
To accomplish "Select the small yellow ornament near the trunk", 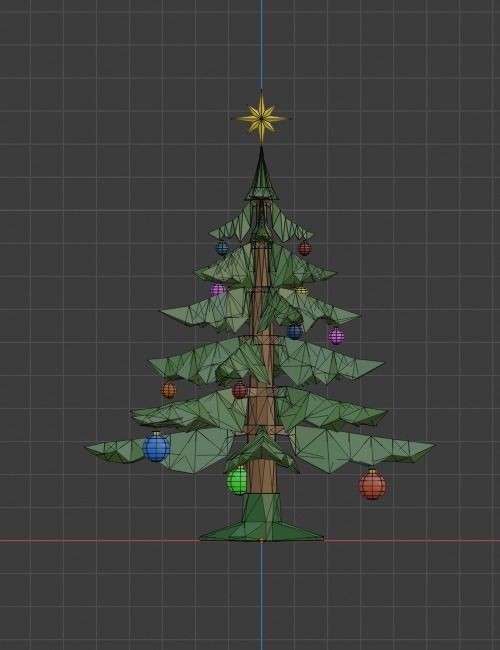I will click(x=302, y=291).
